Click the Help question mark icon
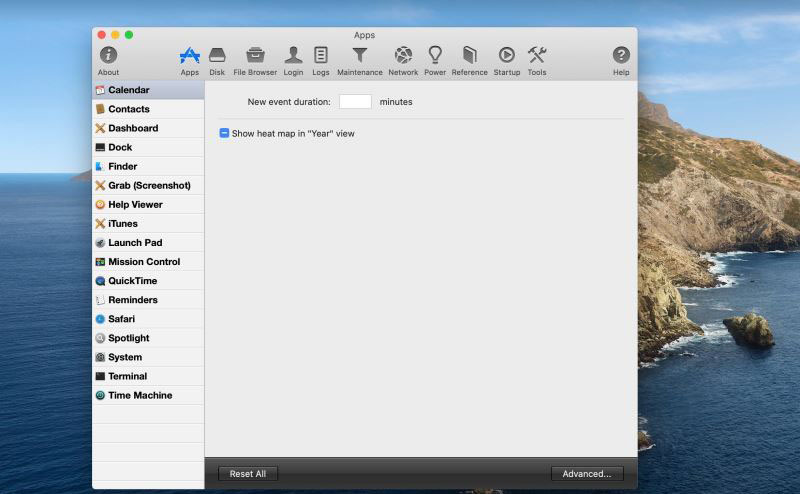This screenshot has width=800, height=494. (621, 56)
